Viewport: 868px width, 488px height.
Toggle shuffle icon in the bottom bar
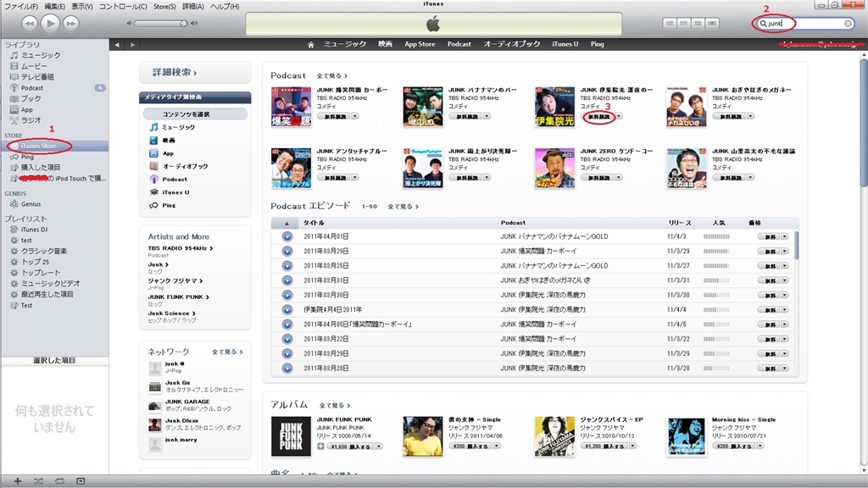tap(38, 481)
